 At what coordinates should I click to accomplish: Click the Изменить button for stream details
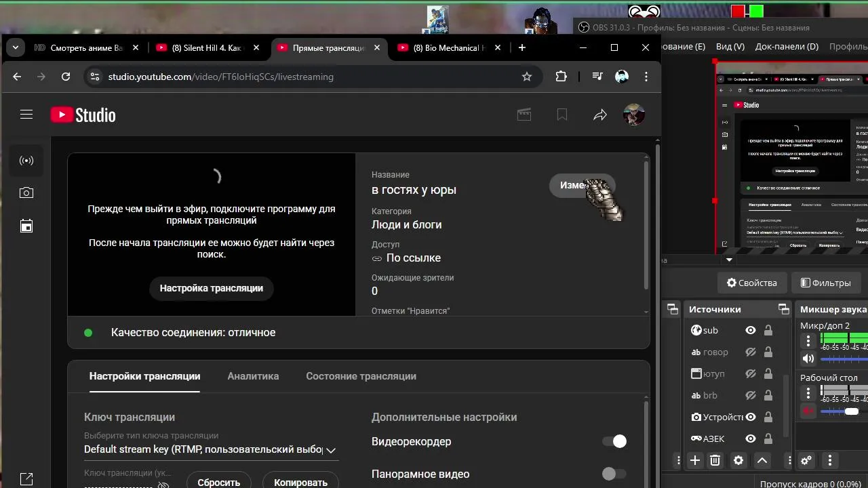pos(582,185)
